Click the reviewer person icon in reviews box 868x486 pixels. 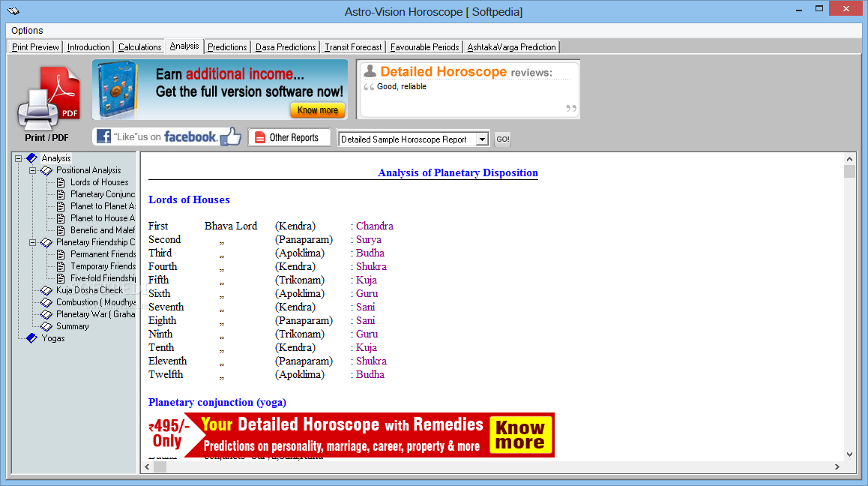370,71
